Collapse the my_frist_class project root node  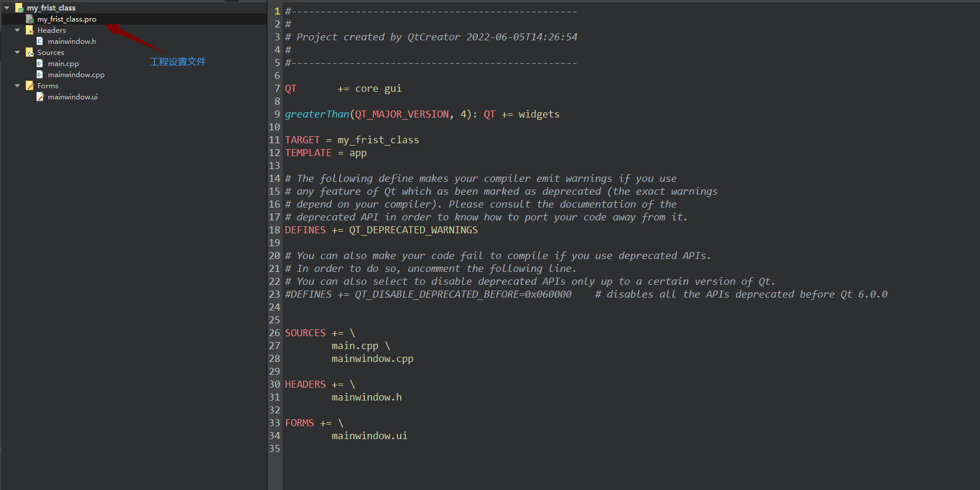[x=7, y=8]
